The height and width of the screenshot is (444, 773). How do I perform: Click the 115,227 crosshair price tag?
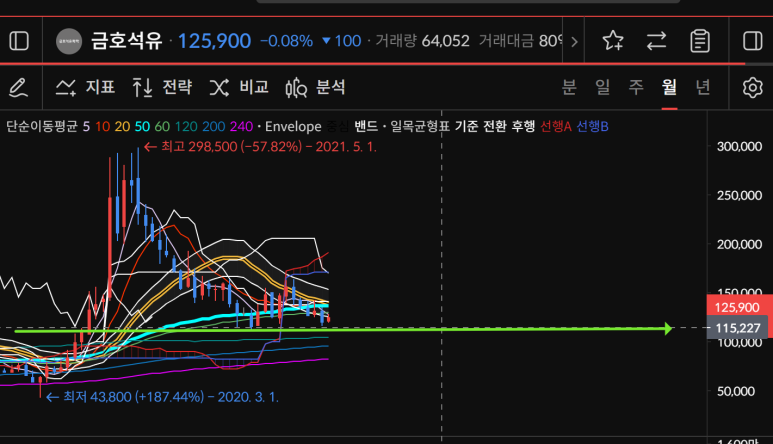[738, 328]
